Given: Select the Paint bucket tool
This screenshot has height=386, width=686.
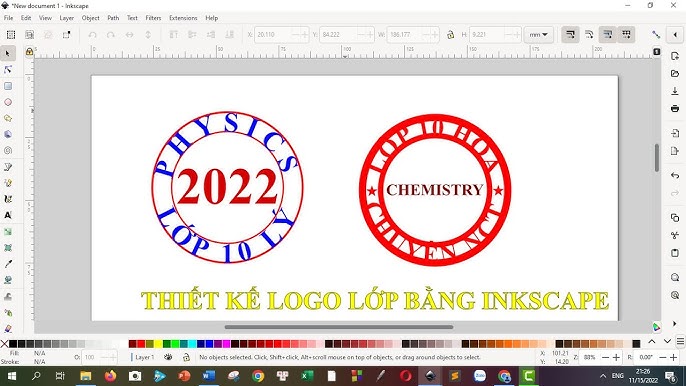Looking at the screenshot, I should point(8,280).
